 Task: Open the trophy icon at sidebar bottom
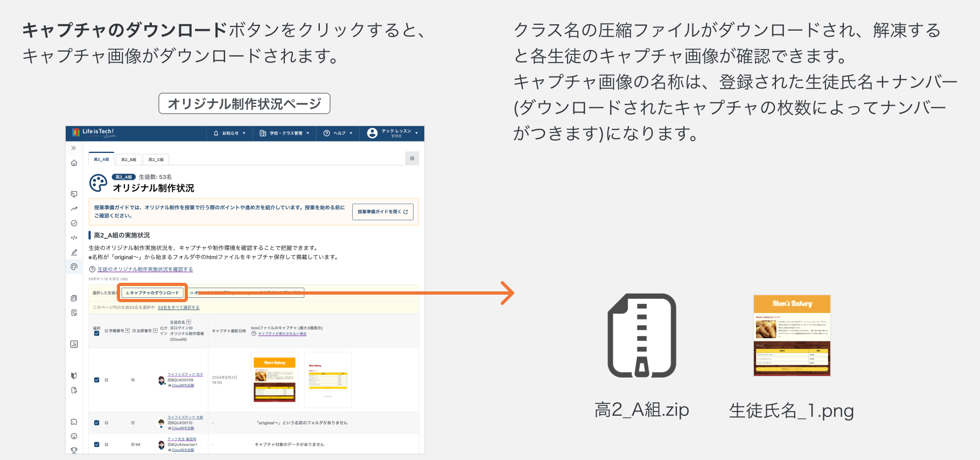coord(74,450)
